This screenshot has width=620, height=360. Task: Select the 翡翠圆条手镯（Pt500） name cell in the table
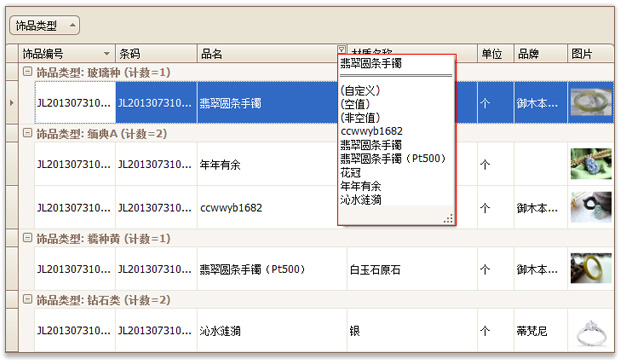tap(272, 269)
